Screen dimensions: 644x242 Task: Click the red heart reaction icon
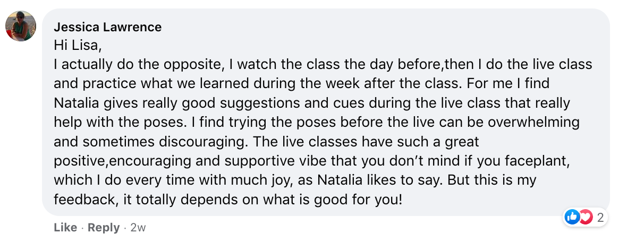[x=585, y=217]
